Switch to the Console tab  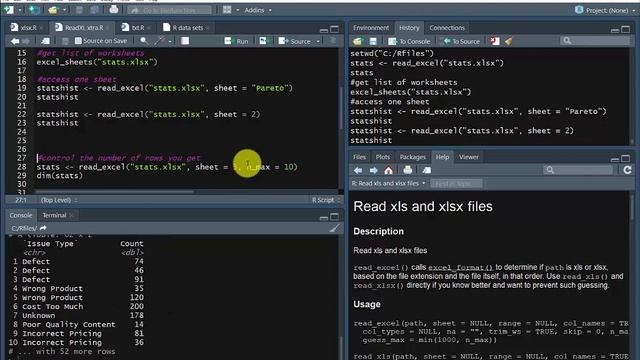point(21,215)
